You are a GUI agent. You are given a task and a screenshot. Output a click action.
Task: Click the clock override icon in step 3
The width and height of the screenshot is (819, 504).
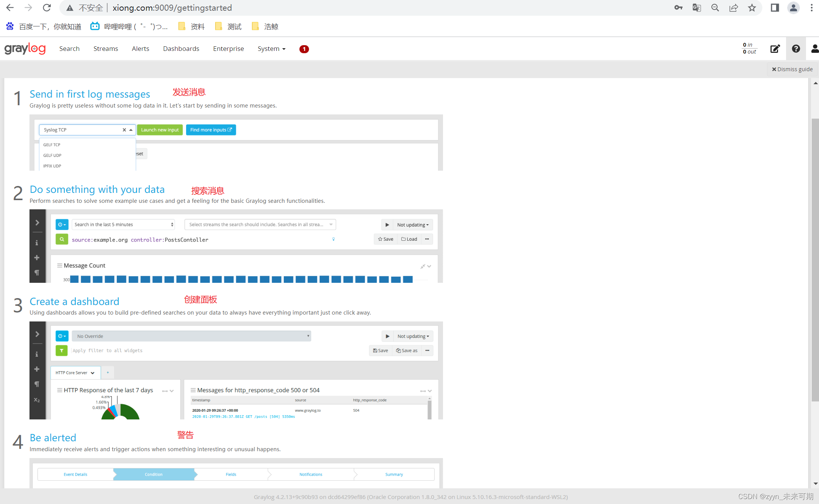(62, 336)
